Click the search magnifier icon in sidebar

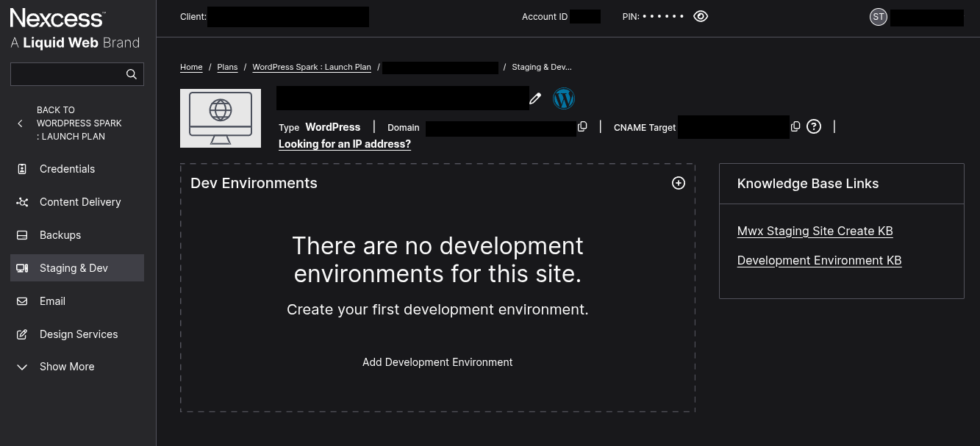tap(132, 74)
